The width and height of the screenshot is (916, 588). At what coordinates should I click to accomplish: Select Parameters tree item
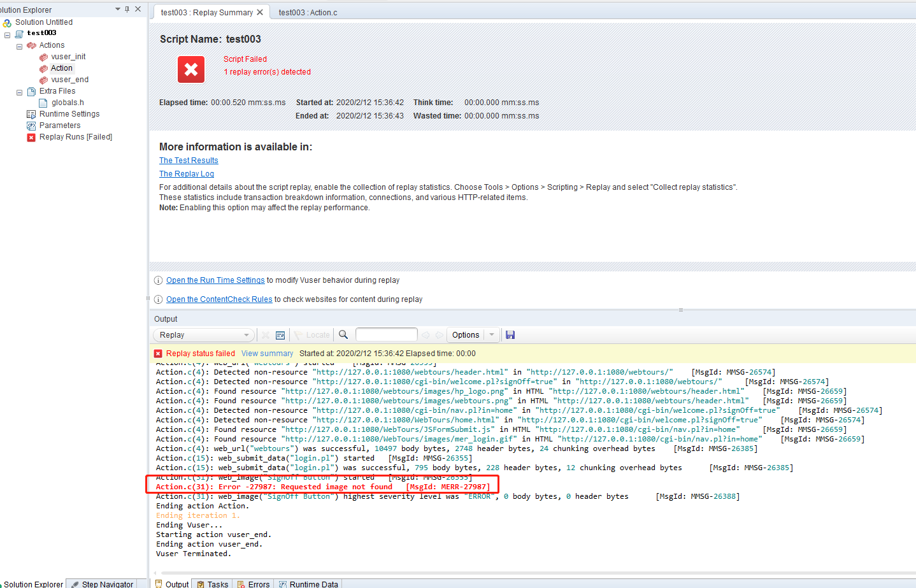coord(60,125)
